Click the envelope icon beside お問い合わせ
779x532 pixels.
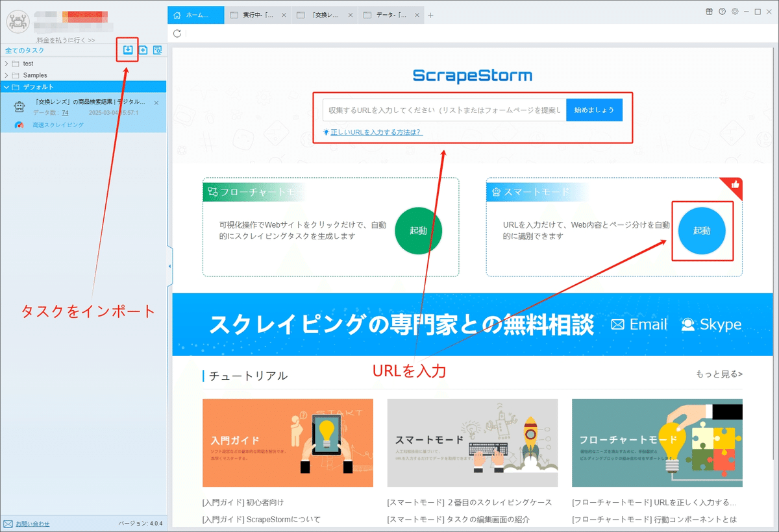point(8,524)
